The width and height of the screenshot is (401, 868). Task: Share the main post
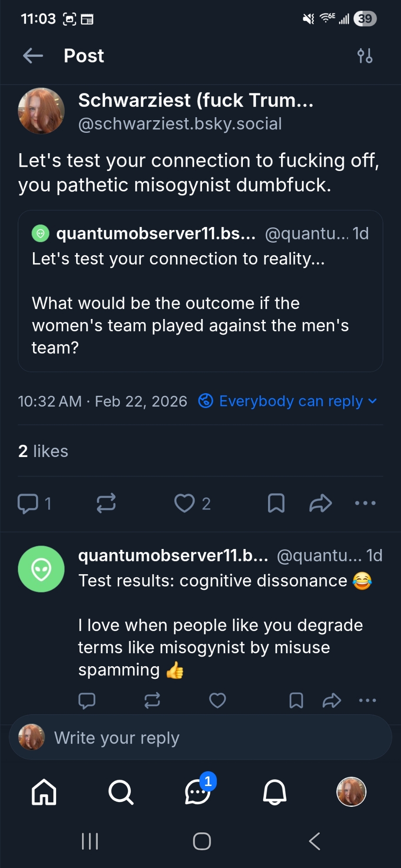point(321,503)
